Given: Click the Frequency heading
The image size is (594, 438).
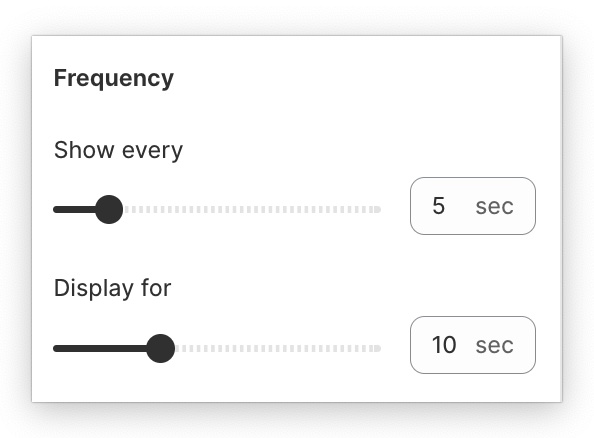Looking at the screenshot, I should pyautogui.click(x=114, y=79).
